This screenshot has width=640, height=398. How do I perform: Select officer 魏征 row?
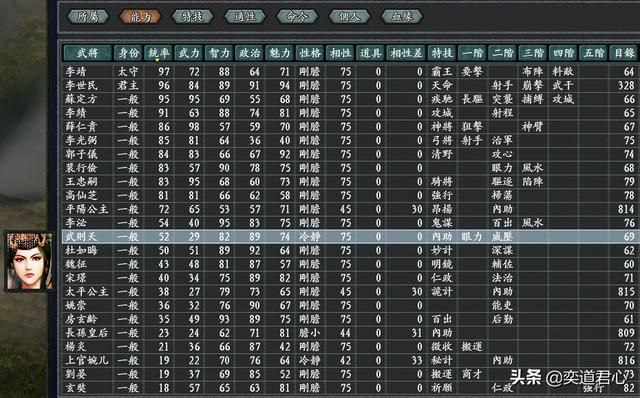(351, 264)
